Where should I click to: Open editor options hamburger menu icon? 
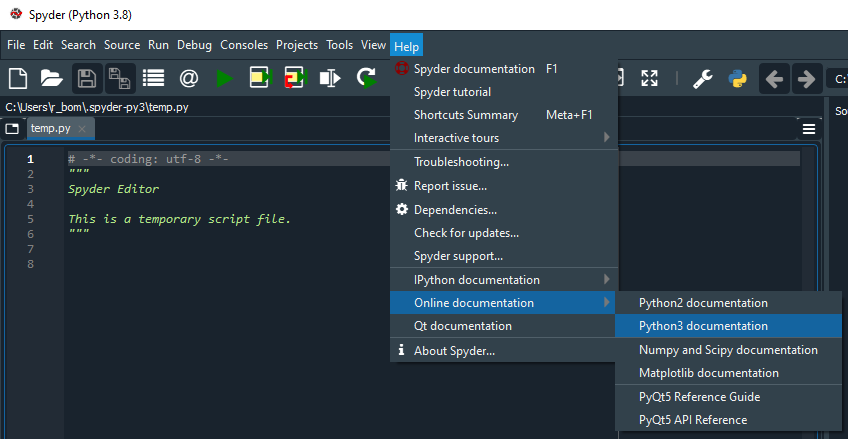point(809,129)
